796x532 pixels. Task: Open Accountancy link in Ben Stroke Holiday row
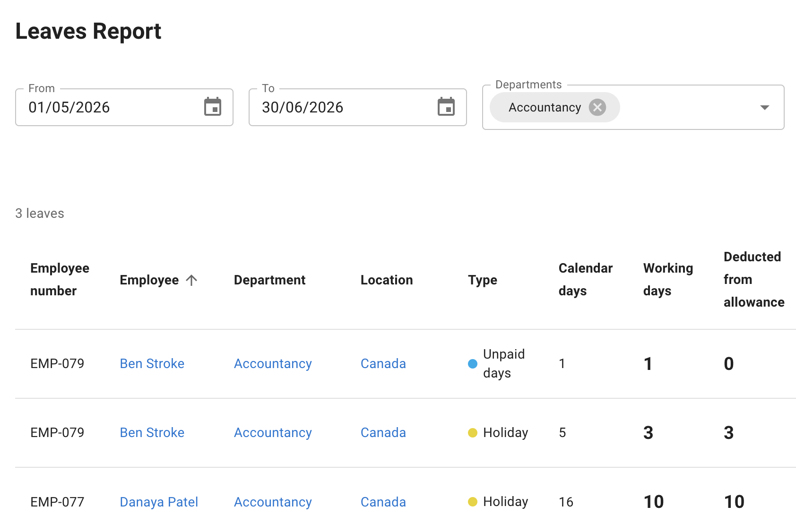273,433
